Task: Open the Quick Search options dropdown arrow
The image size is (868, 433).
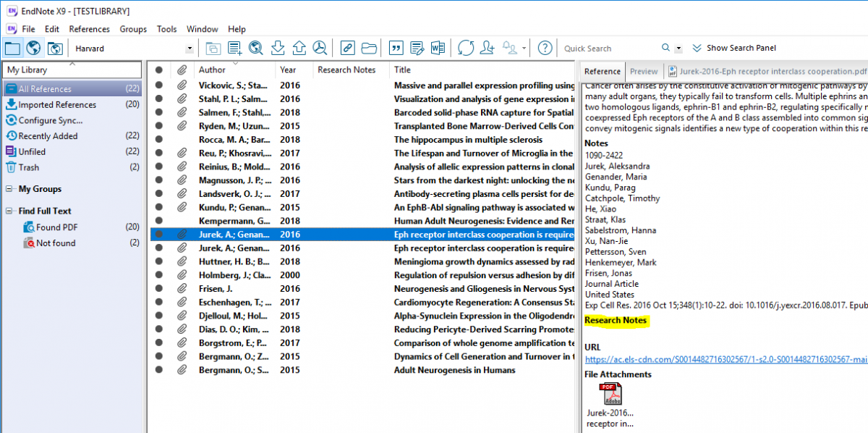Action: [678, 47]
